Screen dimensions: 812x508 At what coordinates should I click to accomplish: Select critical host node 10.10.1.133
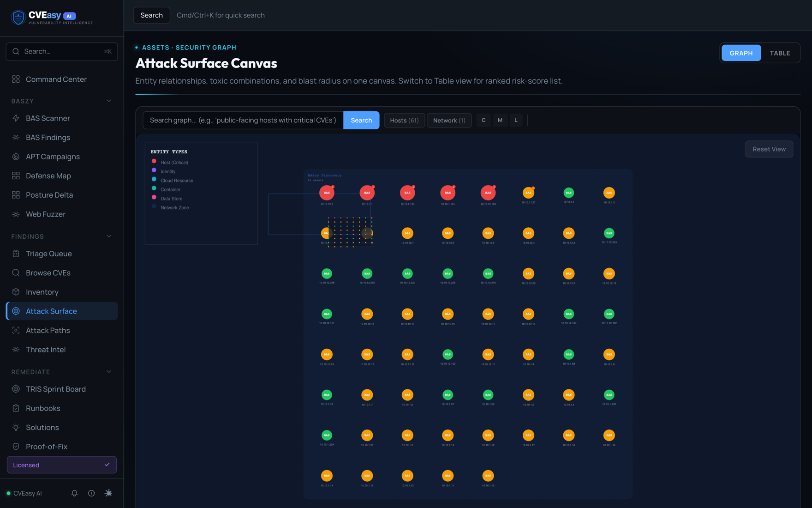coord(407,193)
